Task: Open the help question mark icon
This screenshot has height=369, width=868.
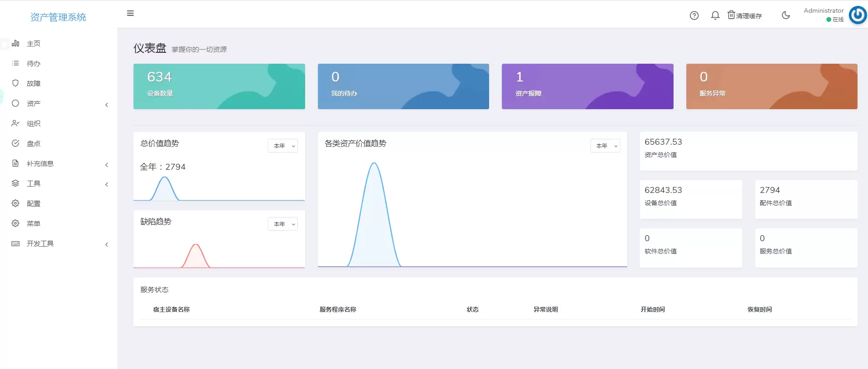Action: [694, 15]
